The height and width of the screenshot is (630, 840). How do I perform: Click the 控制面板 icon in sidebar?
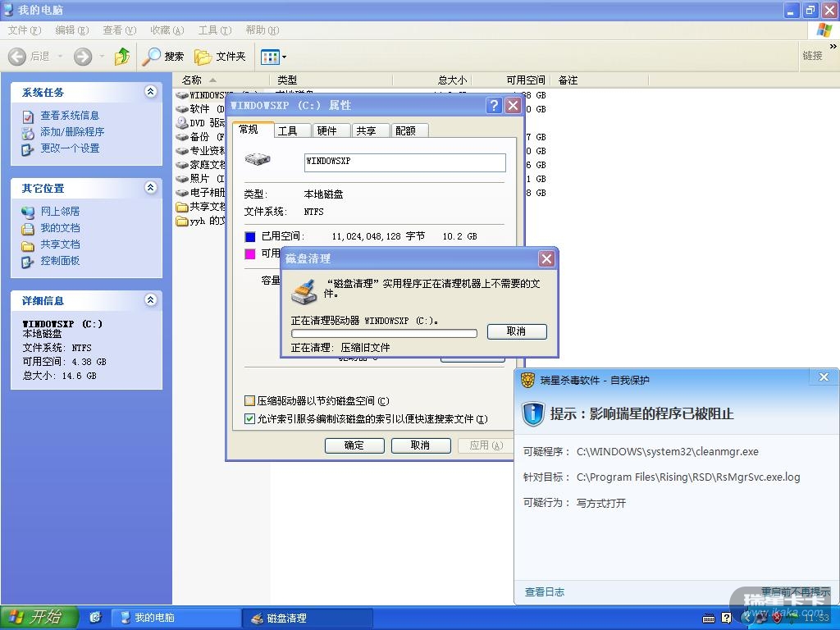(28, 262)
